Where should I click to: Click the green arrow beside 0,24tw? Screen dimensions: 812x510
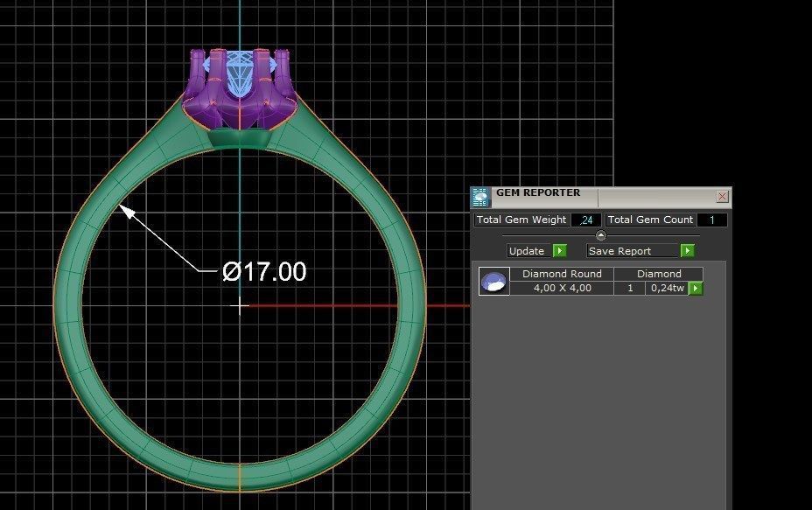pos(696,289)
